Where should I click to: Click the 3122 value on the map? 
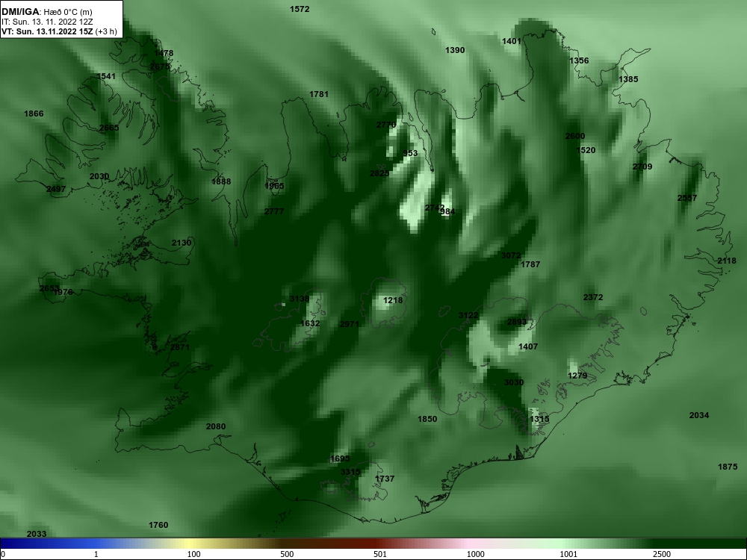coord(468,315)
